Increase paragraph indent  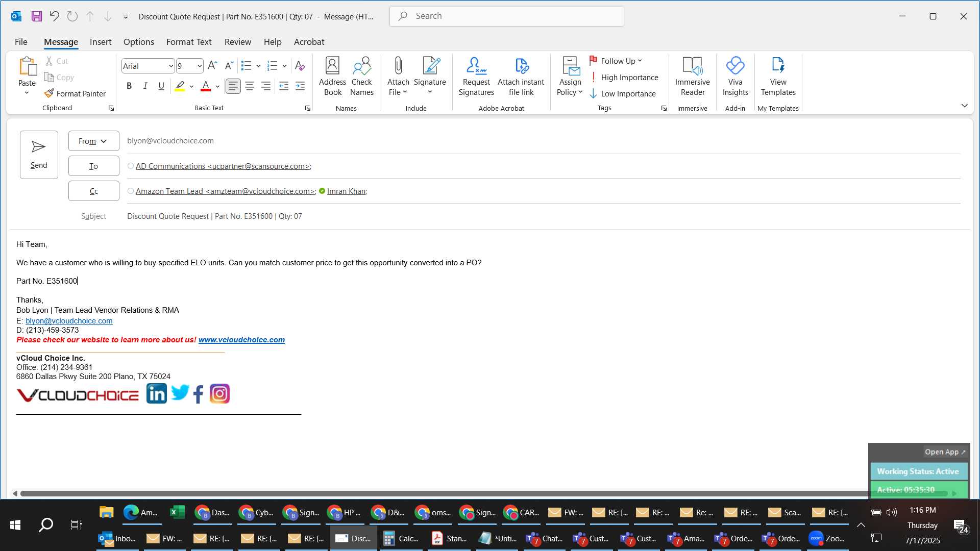(x=300, y=86)
